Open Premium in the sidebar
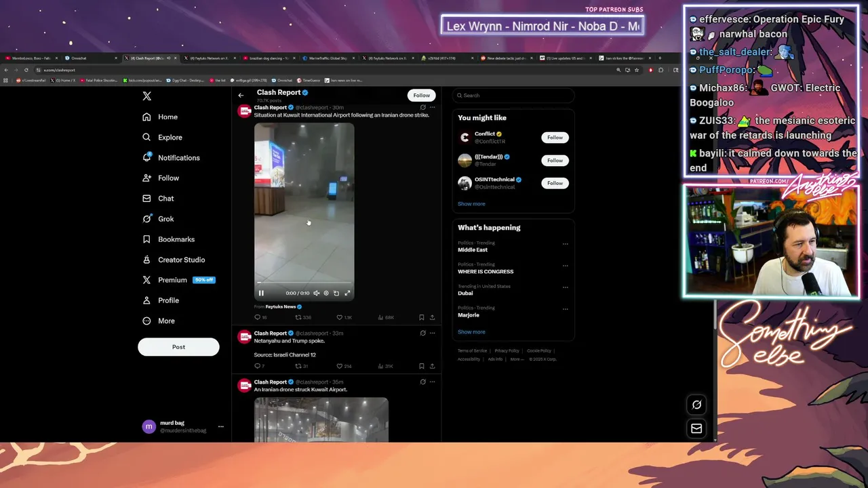The width and height of the screenshot is (868, 488). (178, 279)
